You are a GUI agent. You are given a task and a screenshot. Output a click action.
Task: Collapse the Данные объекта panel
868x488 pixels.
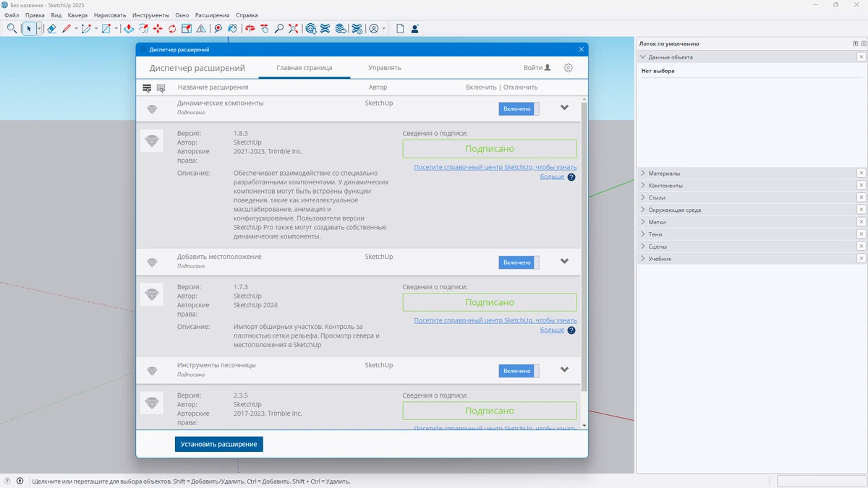click(643, 57)
